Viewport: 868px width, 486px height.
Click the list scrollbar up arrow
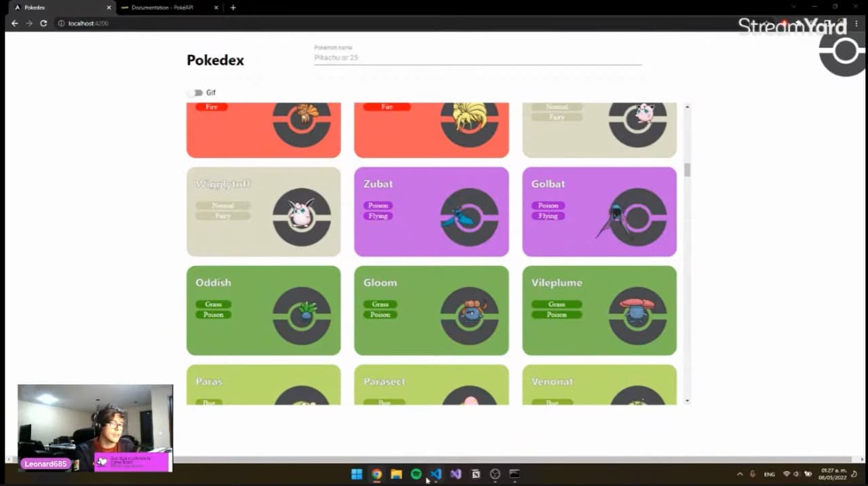click(x=687, y=107)
